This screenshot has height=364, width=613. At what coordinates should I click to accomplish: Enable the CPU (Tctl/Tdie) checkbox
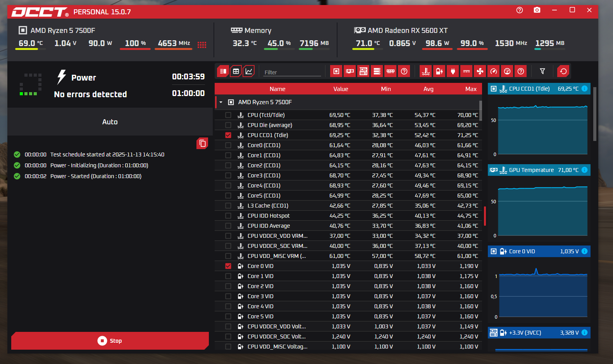(x=228, y=115)
